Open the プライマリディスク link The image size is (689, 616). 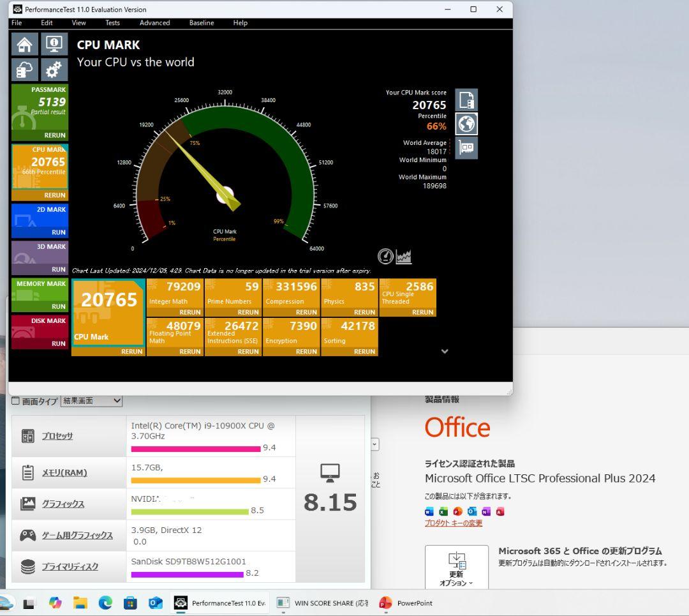[70, 567]
